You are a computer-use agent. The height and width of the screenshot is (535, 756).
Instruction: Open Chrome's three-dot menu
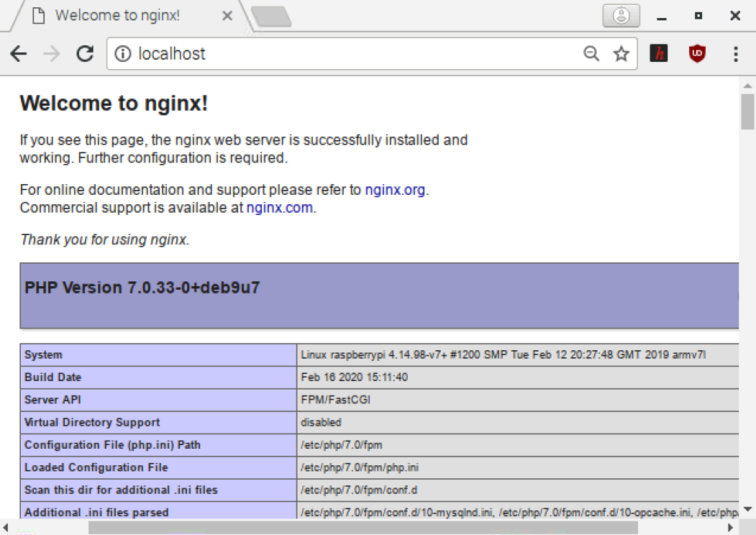coord(736,54)
